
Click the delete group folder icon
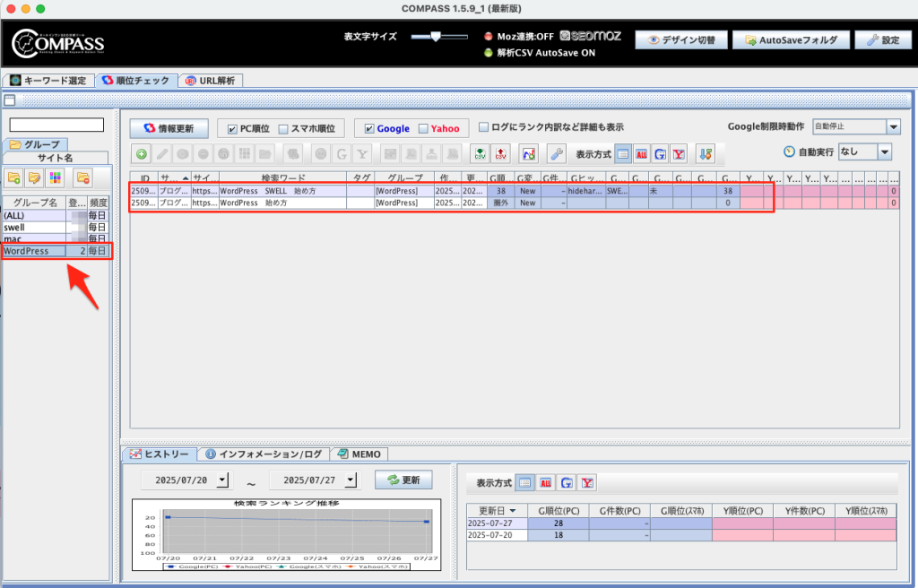tap(82, 177)
